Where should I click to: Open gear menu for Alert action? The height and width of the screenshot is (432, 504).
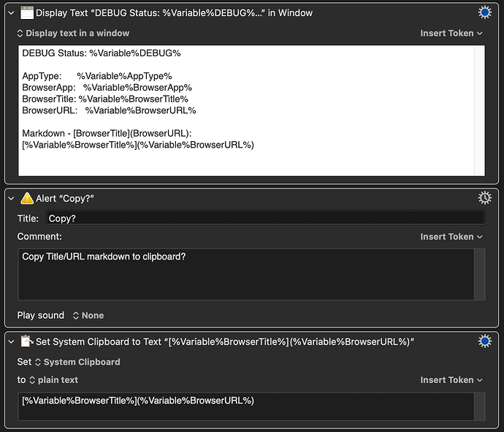pyautogui.click(x=484, y=198)
